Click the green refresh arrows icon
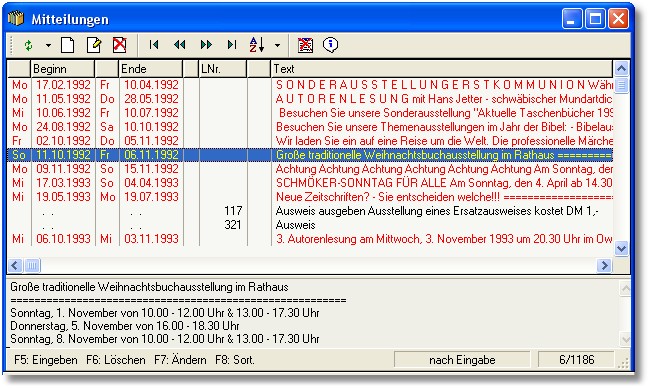The image size is (649, 389). 28,45
